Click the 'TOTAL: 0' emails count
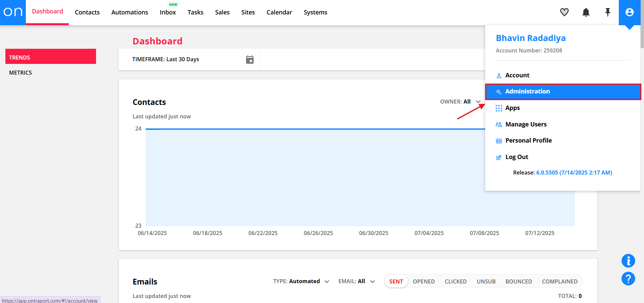 click(570, 296)
